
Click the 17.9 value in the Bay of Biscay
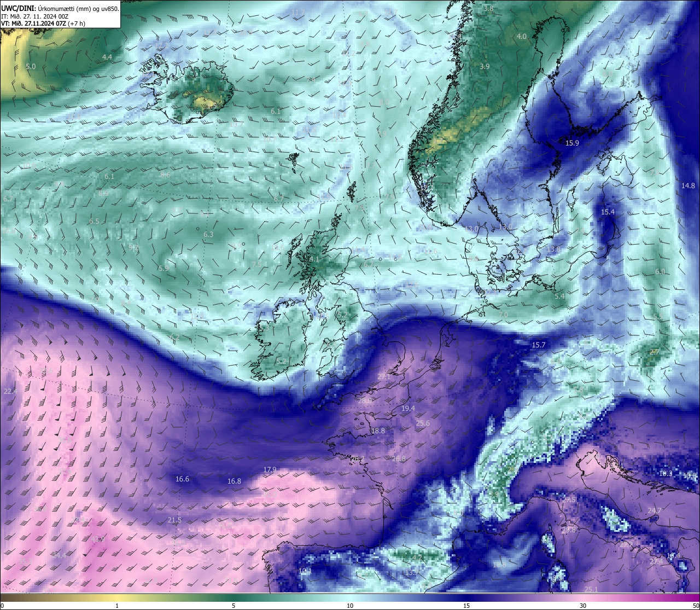click(270, 469)
